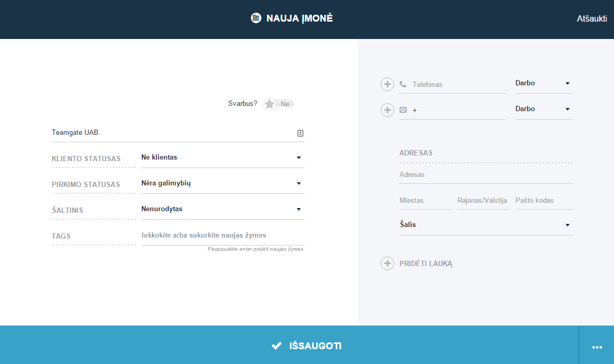Click the company name field Teamgate UAB
Screen dimensions: 614x364
[178, 133]
